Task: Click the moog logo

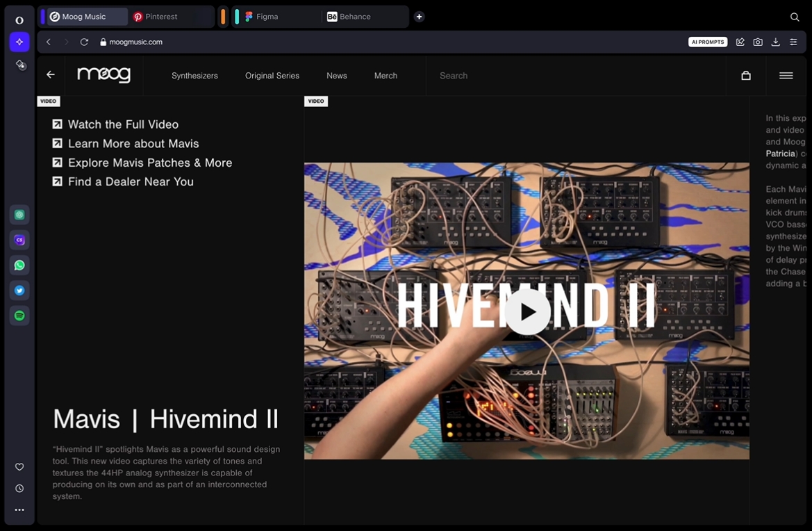Action: pyautogui.click(x=104, y=74)
